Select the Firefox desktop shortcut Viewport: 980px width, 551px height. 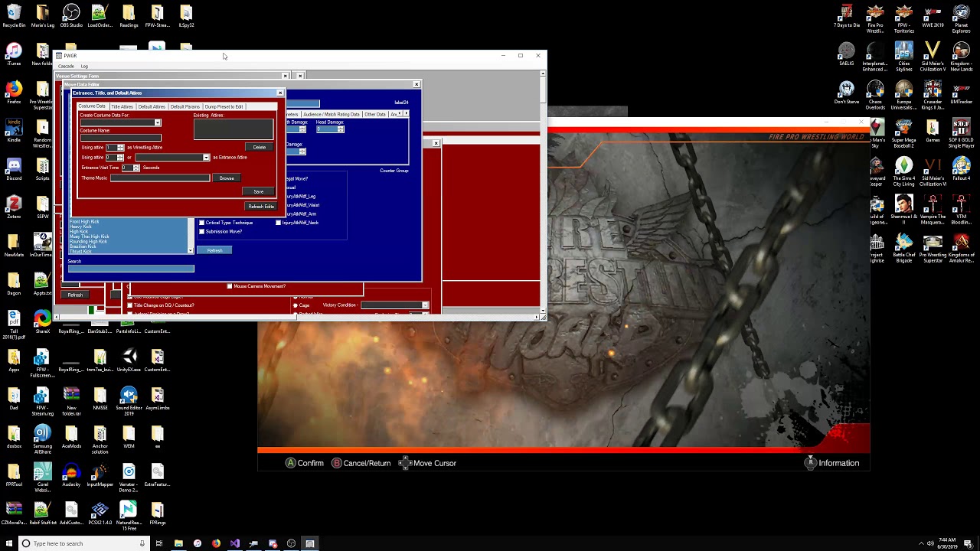[x=14, y=93]
